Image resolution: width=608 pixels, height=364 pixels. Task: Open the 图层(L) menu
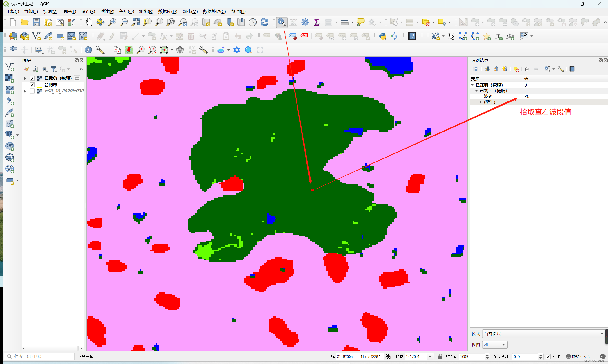coord(69,12)
